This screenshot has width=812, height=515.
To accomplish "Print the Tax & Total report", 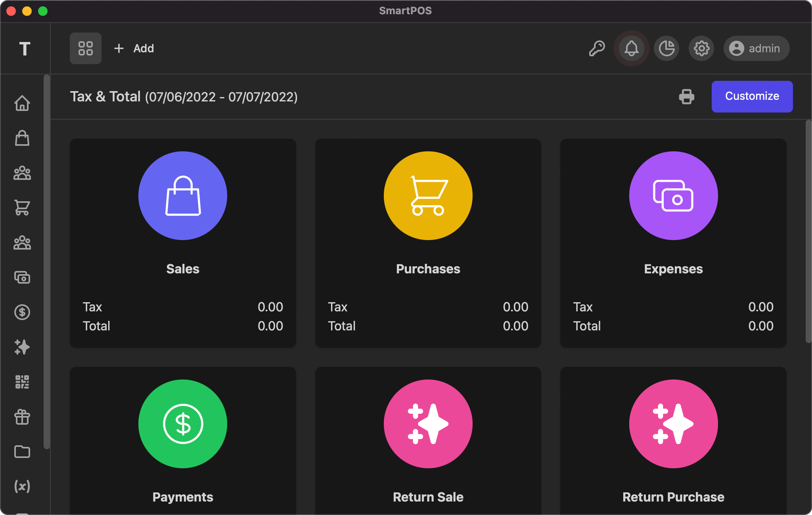I will click(x=687, y=97).
